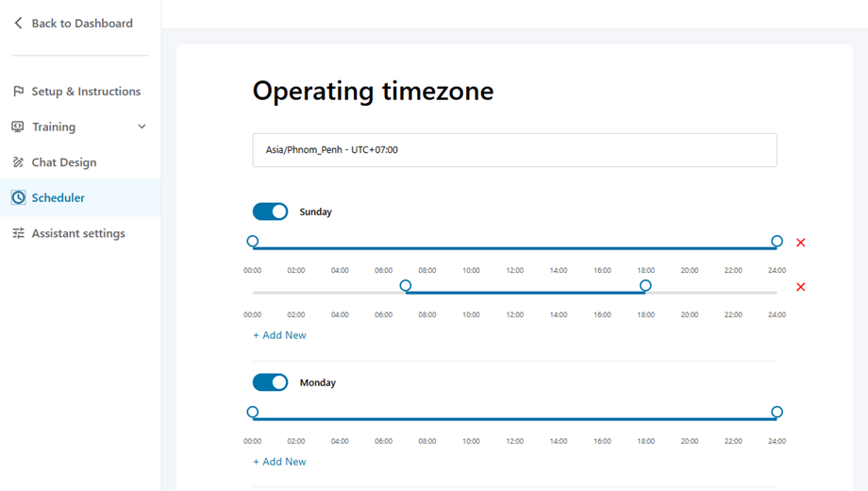Open Setup & Instructions page
868x491 pixels.
[86, 92]
